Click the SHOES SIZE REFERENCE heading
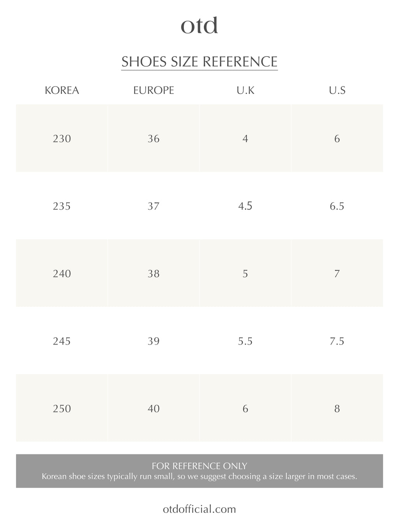This screenshot has width=399, height=532. click(199, 62)
